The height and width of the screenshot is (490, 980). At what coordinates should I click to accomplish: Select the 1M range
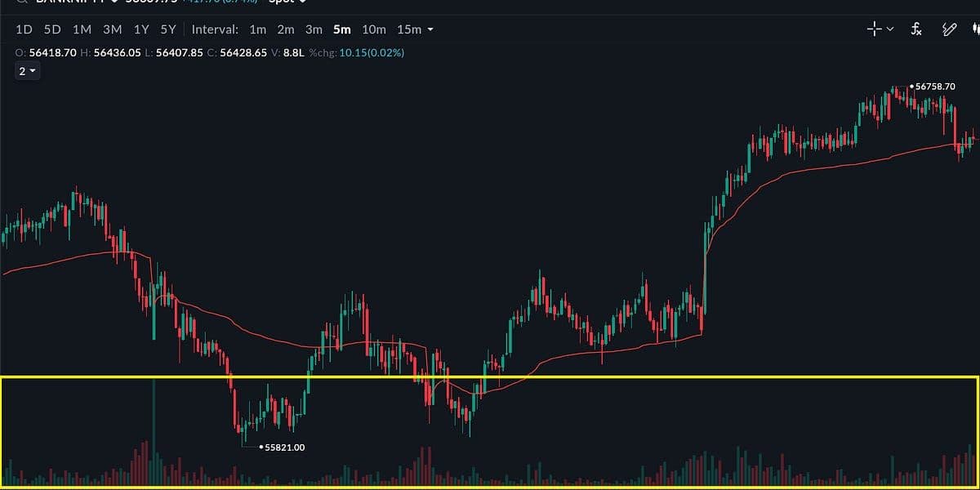coord(82,29)
